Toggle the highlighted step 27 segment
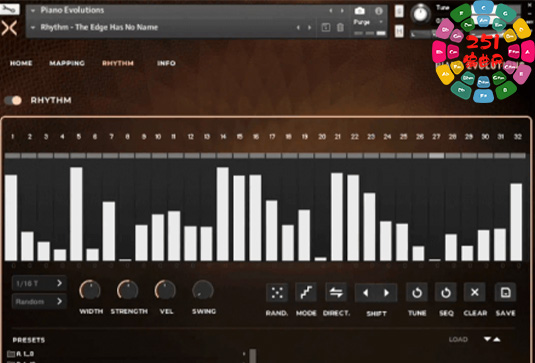 point(436,156)
